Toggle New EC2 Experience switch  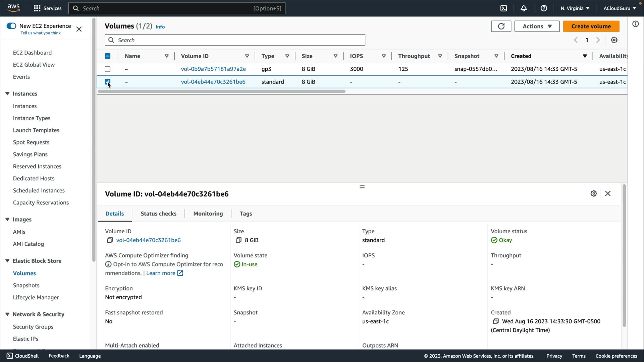tap(11, 26)
